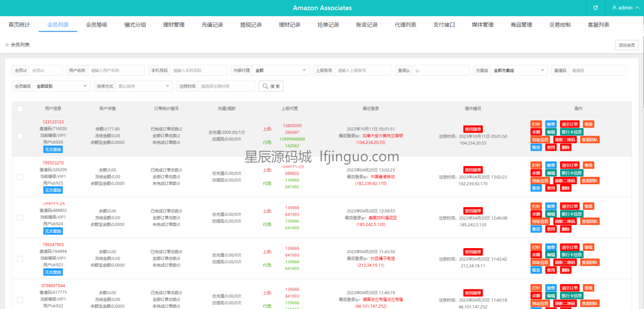Click the 会员列表 breadcrumb text
Viewport: 644px width, 309px height.
click(x=20, y=45)
